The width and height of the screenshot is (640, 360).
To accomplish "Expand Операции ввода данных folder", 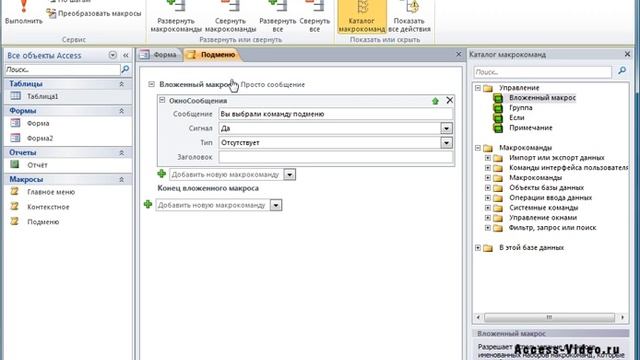I will coord(488,198).
